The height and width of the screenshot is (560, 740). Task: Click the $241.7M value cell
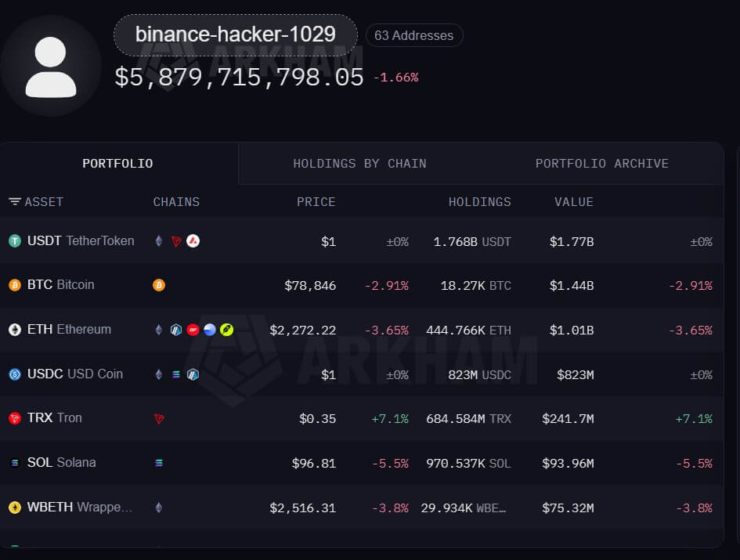[568, 419]
